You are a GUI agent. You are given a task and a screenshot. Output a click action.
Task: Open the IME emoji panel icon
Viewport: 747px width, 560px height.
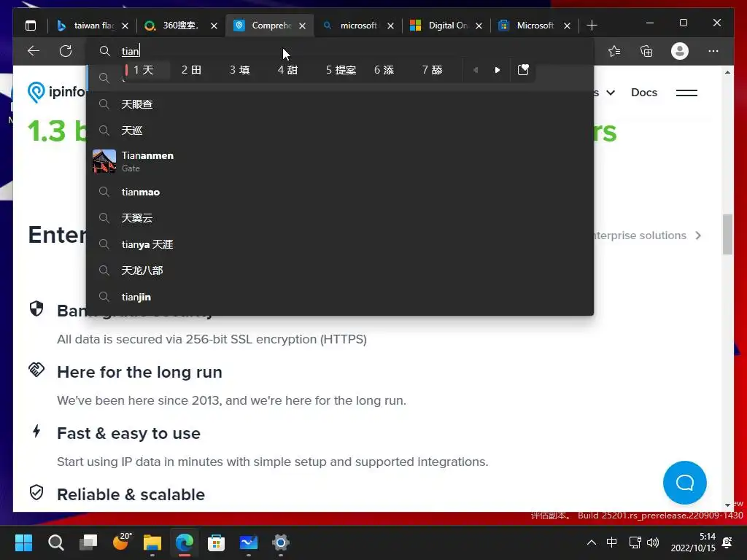point(523,70)
